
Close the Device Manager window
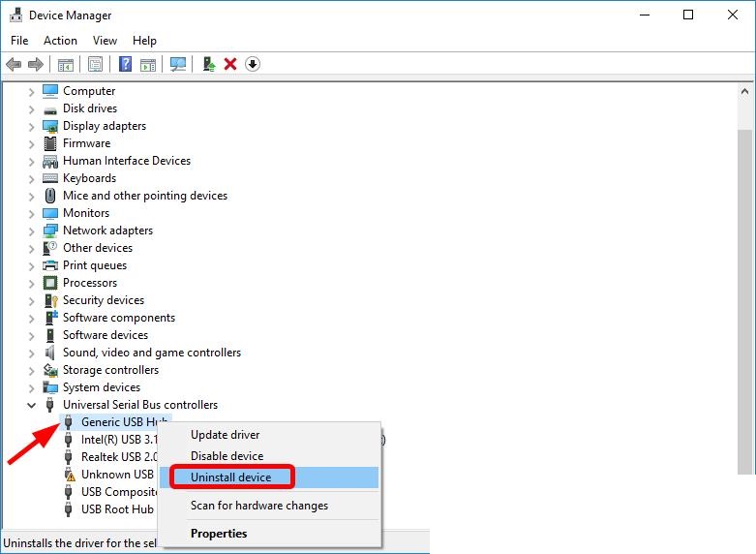click(733, 15)
